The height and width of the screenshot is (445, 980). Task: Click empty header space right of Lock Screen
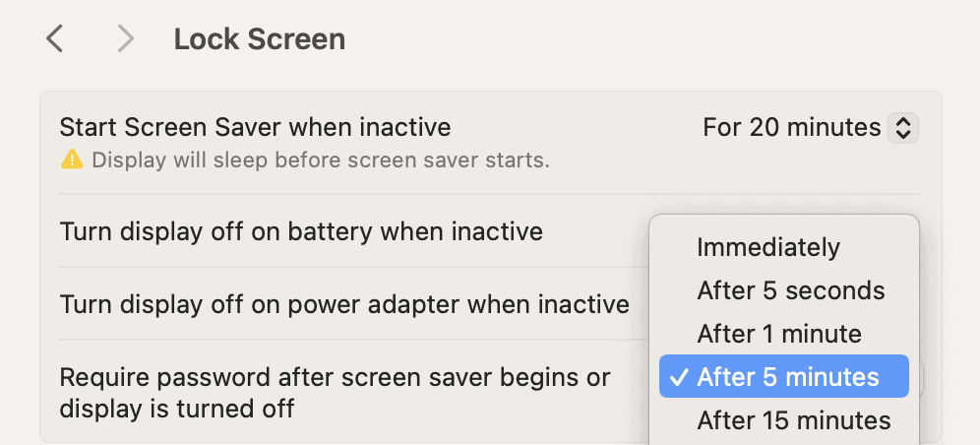point(640,39)
